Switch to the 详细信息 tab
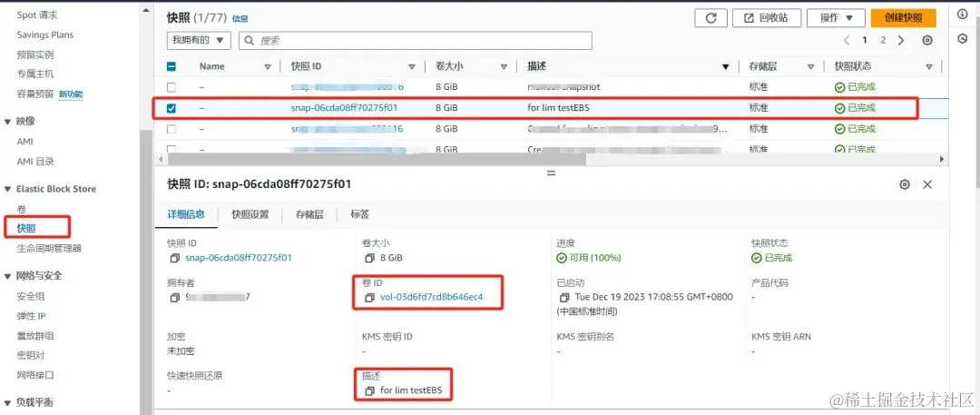This screenshot has width=980, height=415. 186,214
